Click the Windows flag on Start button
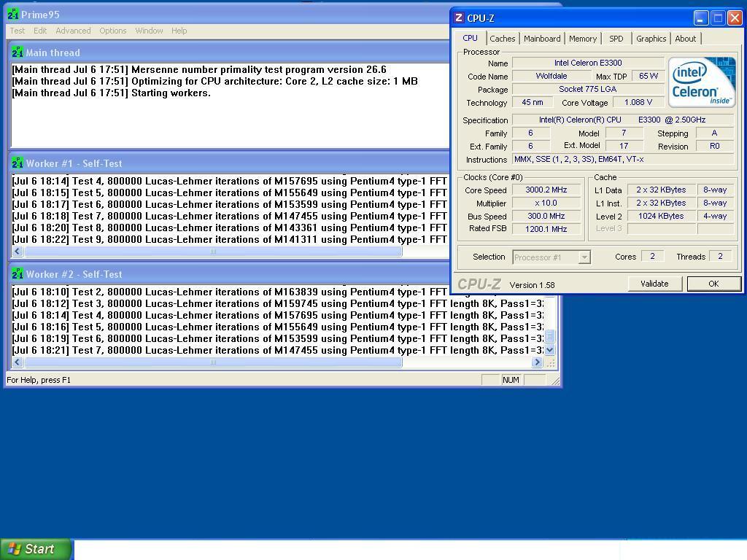Viewport: 747px width, 560px height. pos(14,549)
